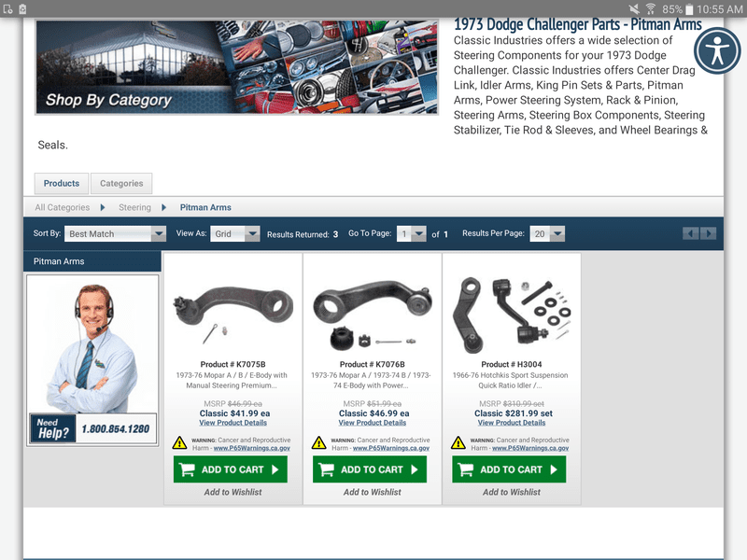Click the K7076B E-Body with Power description text
This screenshot has width=747, height=560.
point(371,381)
